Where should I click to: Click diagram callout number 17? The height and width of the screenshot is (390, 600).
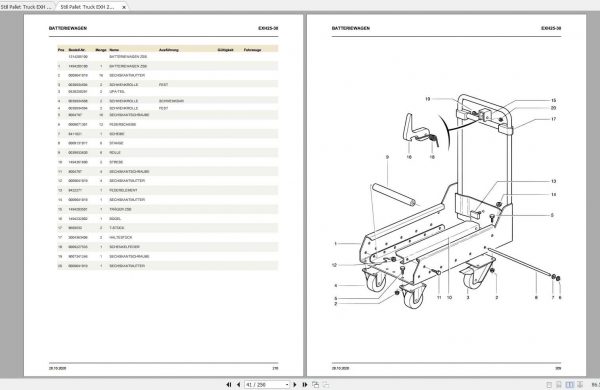pos(553,119)
